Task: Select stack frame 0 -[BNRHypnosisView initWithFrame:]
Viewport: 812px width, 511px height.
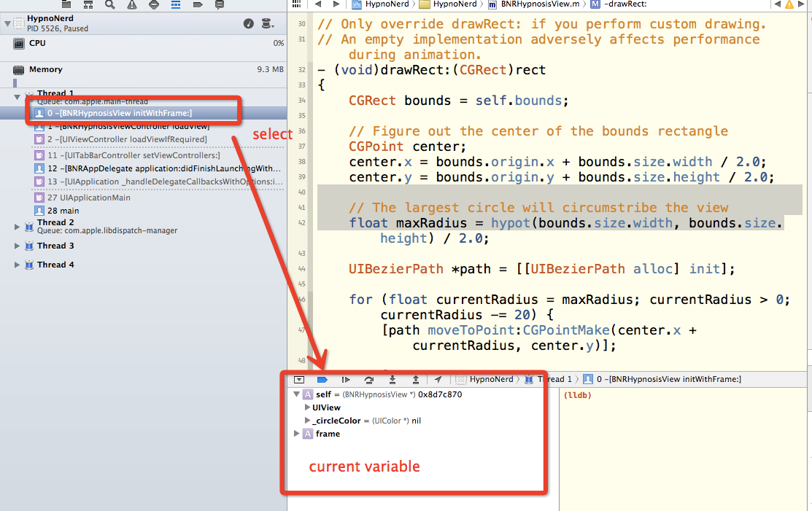Action: pos(144,113)
